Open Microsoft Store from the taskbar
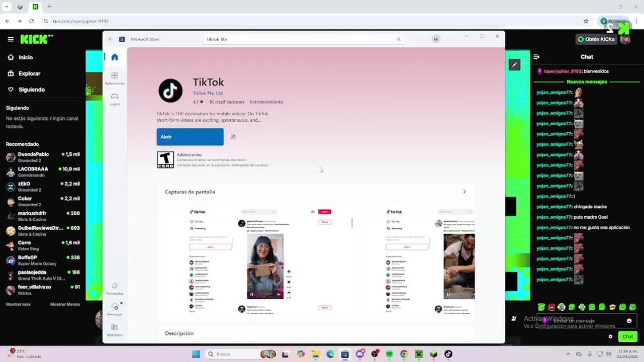644x362 pixels. click(x=345, y=354)
